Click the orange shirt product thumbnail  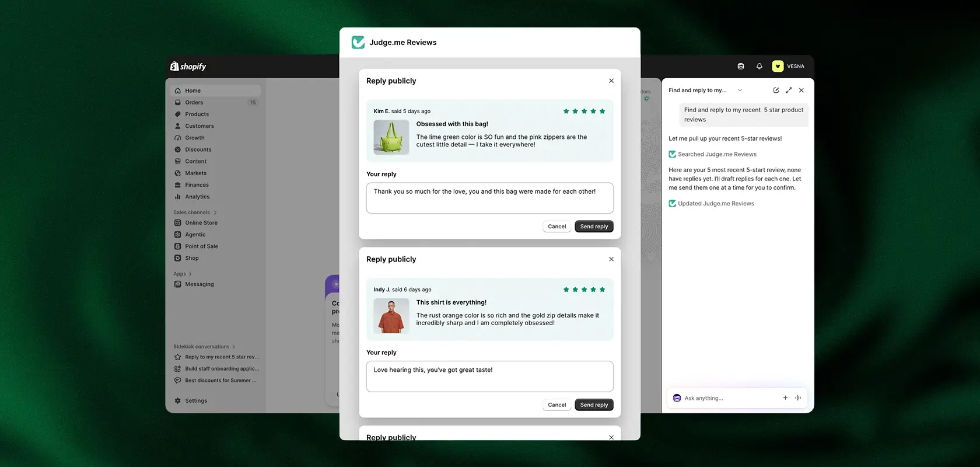pos(391,316)
